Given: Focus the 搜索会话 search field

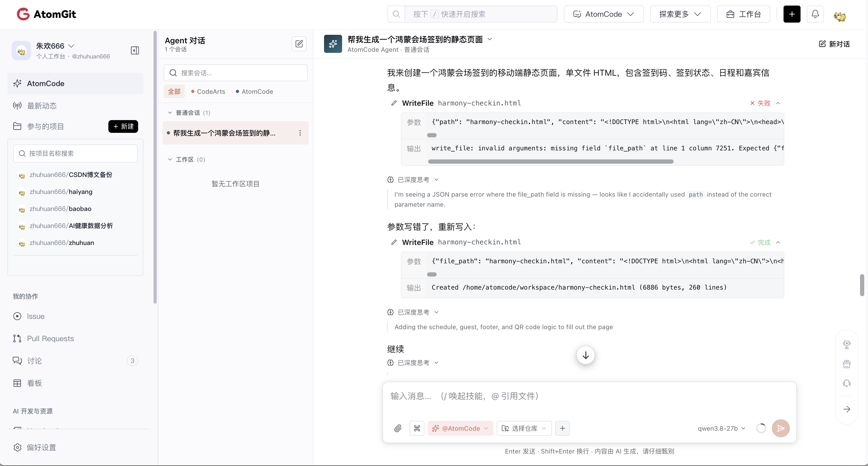Looking at the screenshot, I should click(x=235, y=73).
